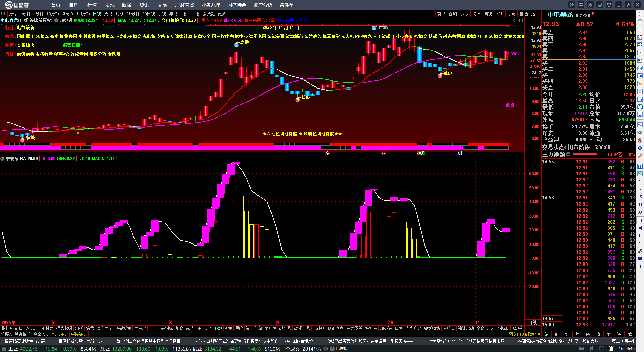Click the index bar dropdown circle before 上证
This screenshot has height=352, width=644.
click(4, 349)
